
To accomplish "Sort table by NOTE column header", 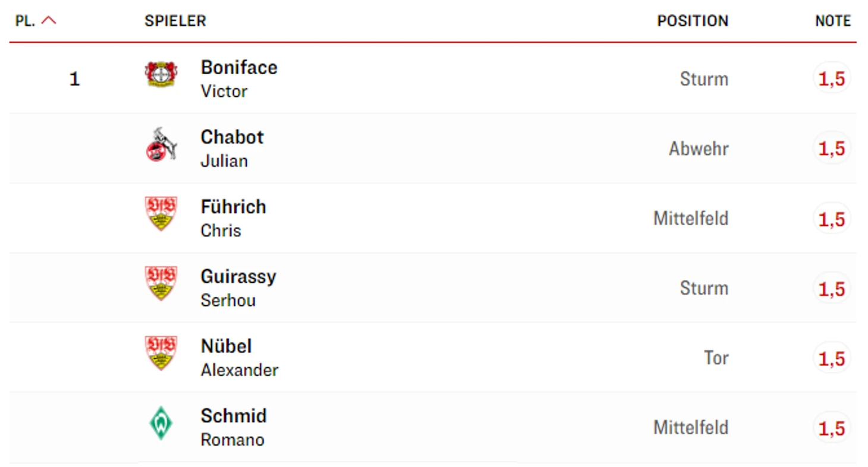I will 833,21.
